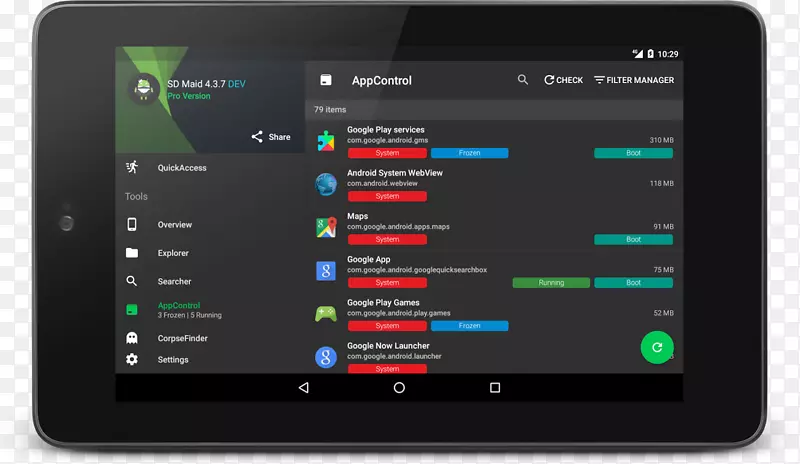Select the Google Play Games controller icon
The height and width of the screenshot is (464, 800).
[326, 313]
